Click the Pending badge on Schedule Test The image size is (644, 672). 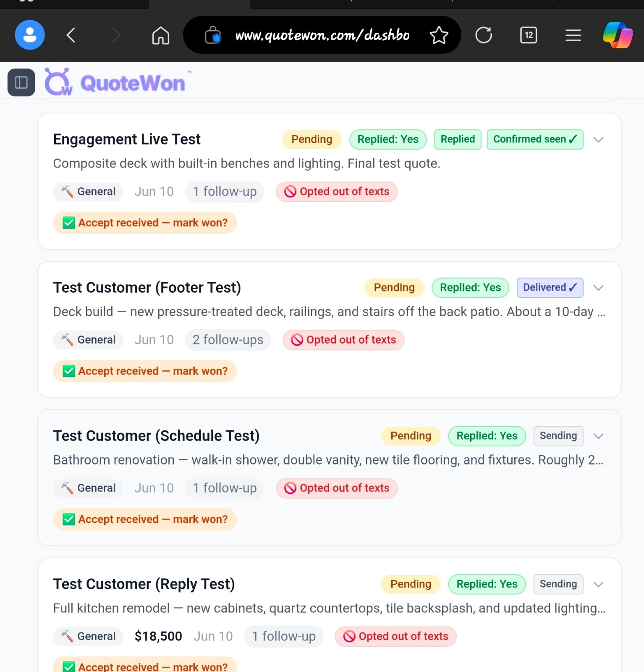pyautogui.click(x=411, y=436)
